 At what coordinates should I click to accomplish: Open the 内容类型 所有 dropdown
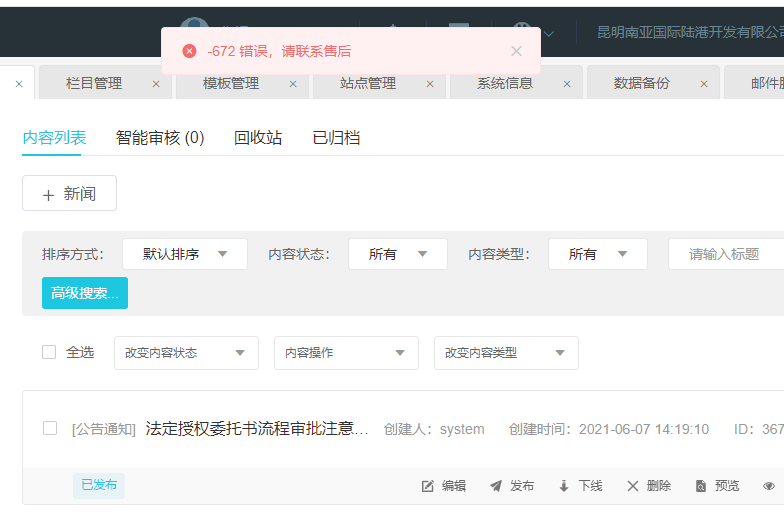click(x=598, y=254)
